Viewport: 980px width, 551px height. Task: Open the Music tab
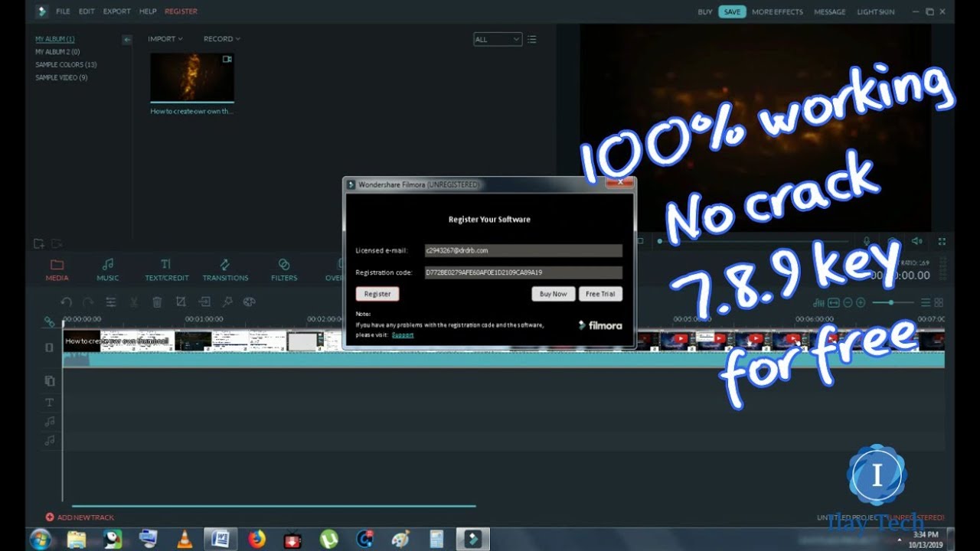click(x=108, y=269)
